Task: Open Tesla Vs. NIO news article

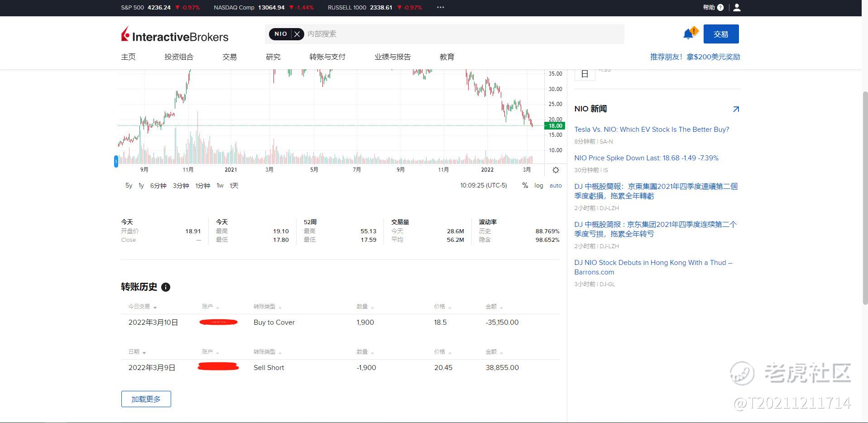Action: coord(652,130)
